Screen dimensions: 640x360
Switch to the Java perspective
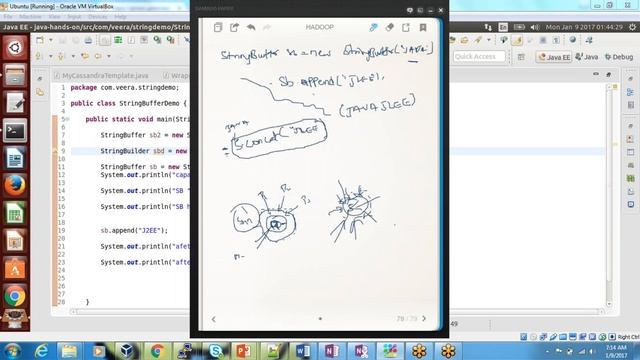coord(587,57)
